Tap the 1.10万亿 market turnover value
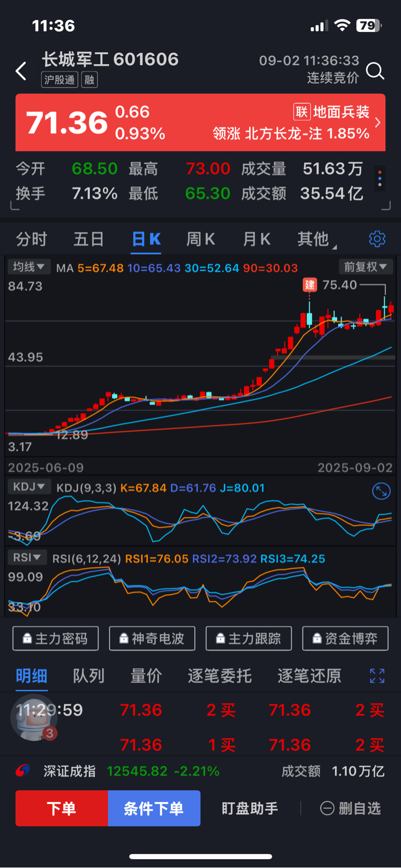Screen dimensions: 401x868 point(358,771)
